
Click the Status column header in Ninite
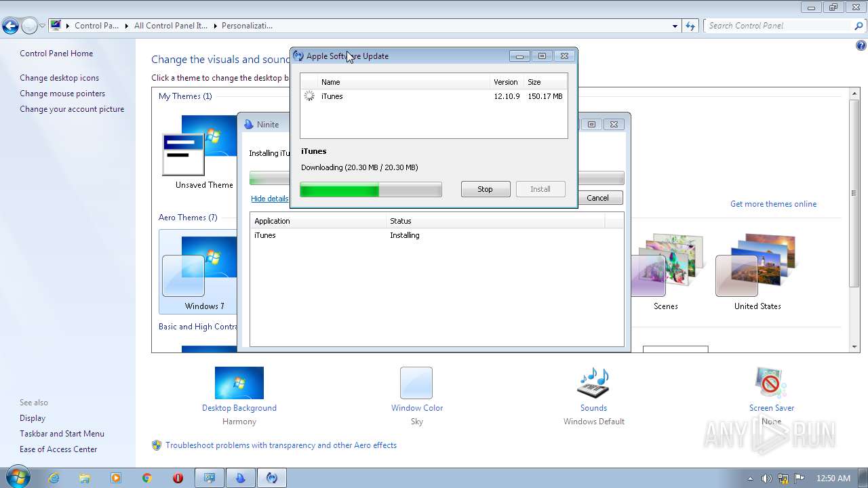(495, 221)
